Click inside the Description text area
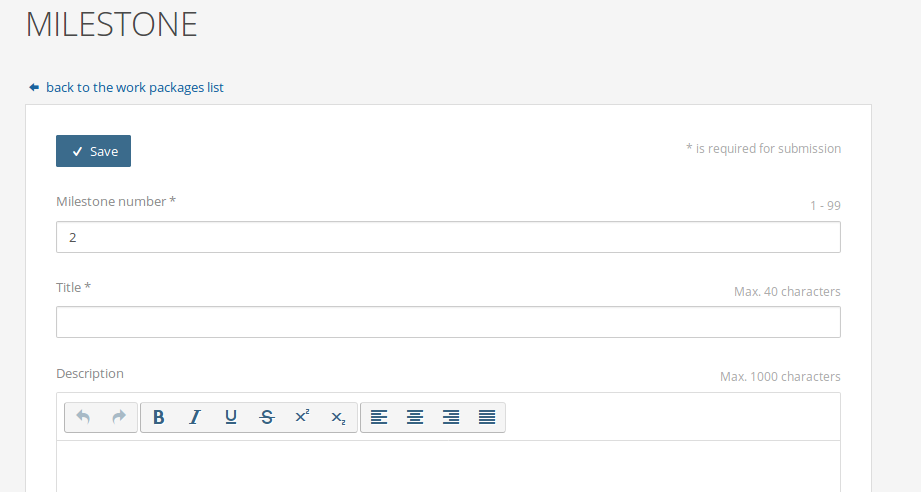Viewport: 921px width, 492px height. pos(448,466)
